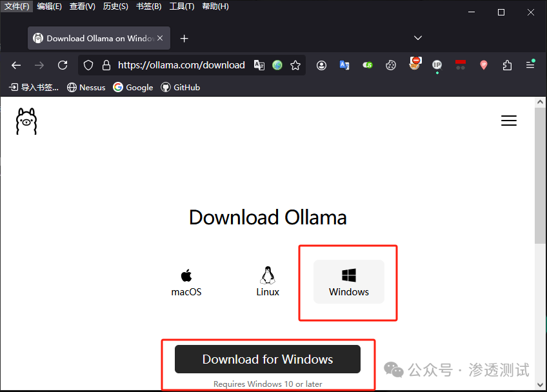Viewport: 547px width, 392px height.
Task: Open the 书签(B) menu
Action: pyautogui.click(x=148, y=6)
